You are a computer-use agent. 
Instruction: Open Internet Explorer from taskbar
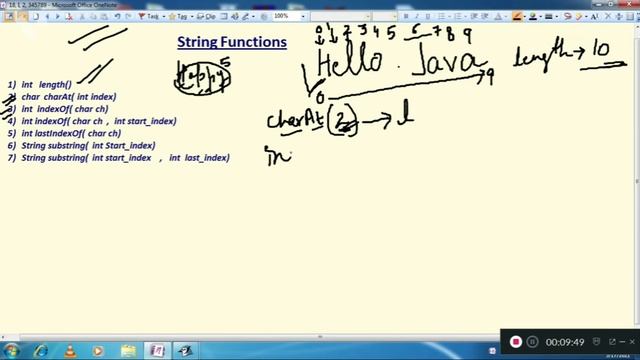[41, 351]
